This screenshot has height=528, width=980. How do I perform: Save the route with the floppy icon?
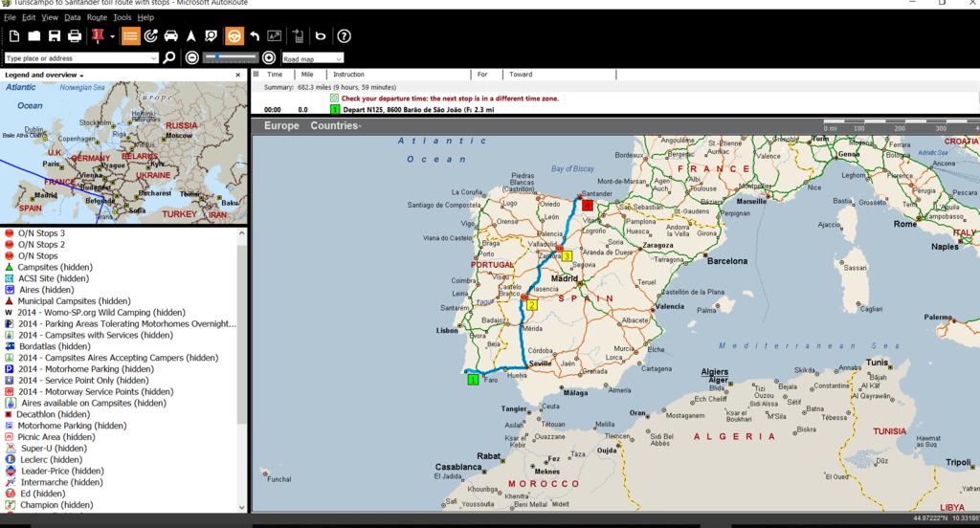tap(55, 36)
